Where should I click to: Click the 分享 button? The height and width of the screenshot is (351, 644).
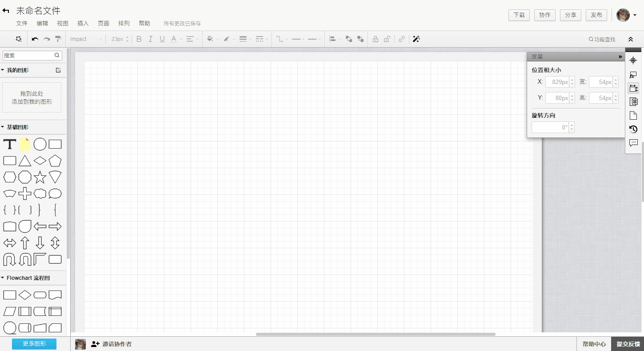[x=571, y=15]
